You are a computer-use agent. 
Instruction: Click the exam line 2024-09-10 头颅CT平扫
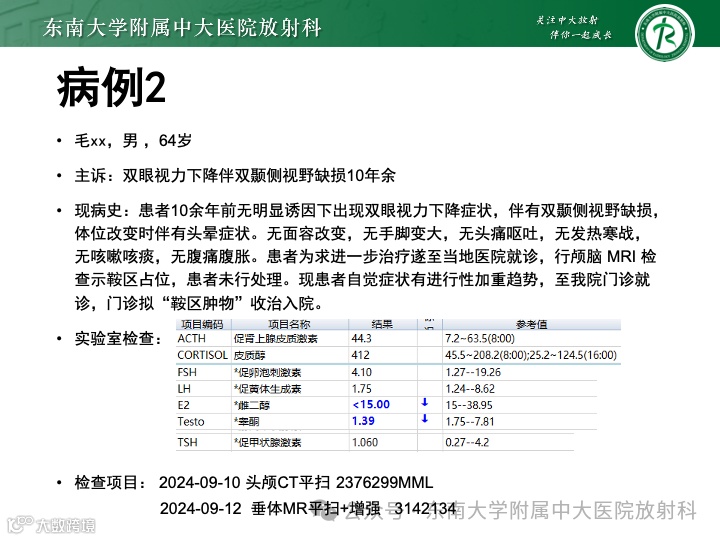click(244, 482)
